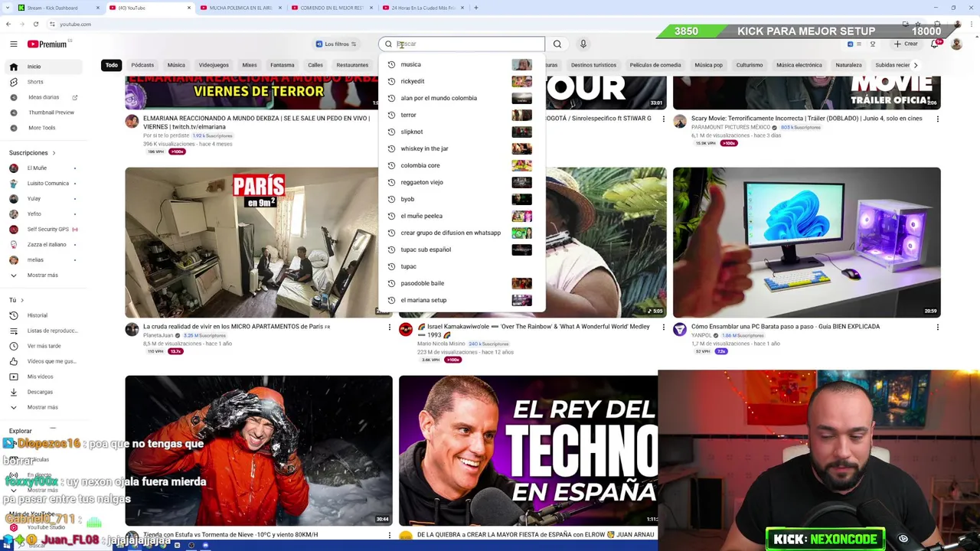This screenshot has width=980, height=551.
Task: Expand the Suscripciones section header
Action: coord(32,153)
